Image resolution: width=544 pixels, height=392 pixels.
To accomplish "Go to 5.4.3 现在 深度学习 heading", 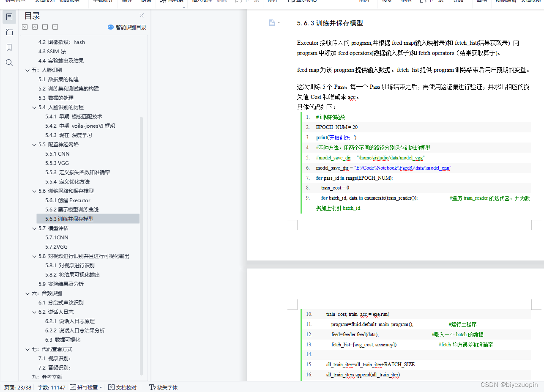I will tap(68, 135).
